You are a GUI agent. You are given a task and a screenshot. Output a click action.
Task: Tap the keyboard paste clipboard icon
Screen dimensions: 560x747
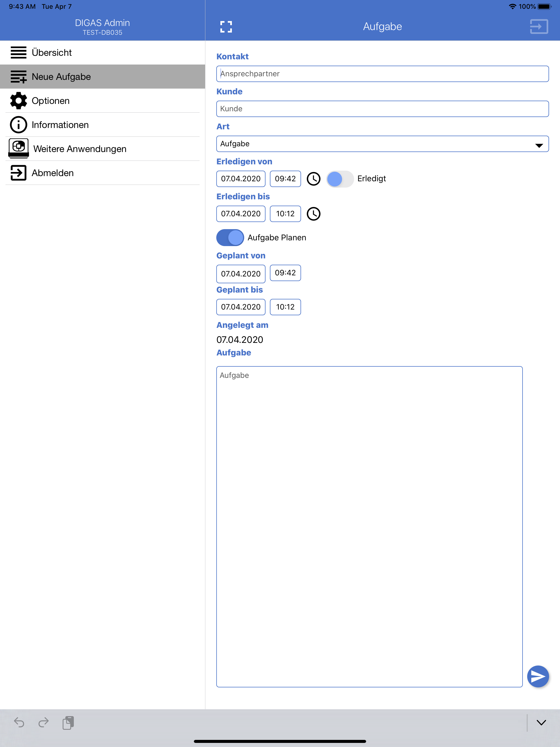tap(68, 723)
